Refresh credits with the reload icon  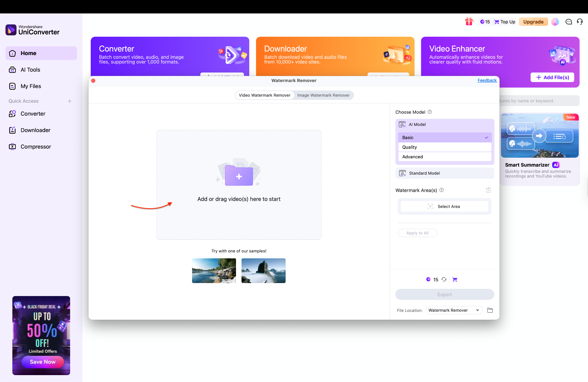pos(444,279)
